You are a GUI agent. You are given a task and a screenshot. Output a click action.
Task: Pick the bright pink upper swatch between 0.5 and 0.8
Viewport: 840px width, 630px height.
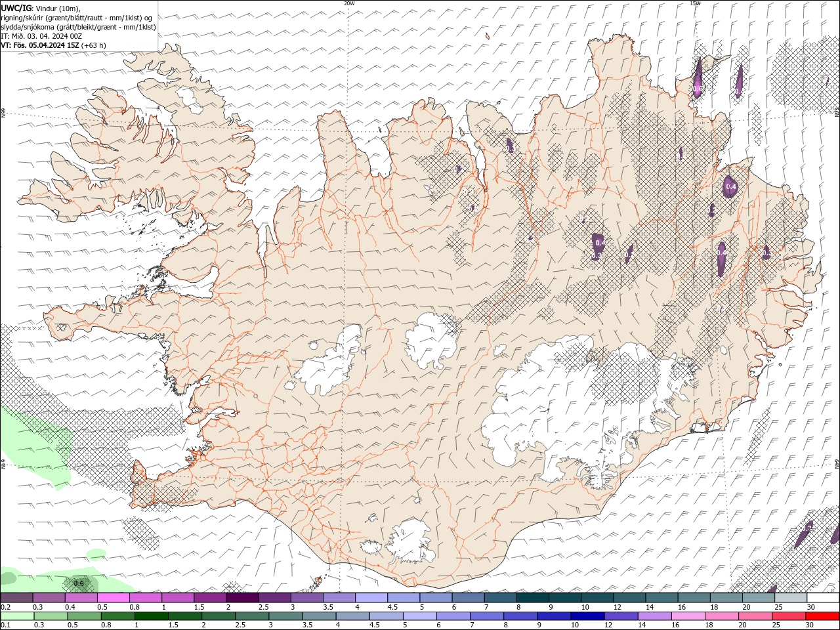113,598
